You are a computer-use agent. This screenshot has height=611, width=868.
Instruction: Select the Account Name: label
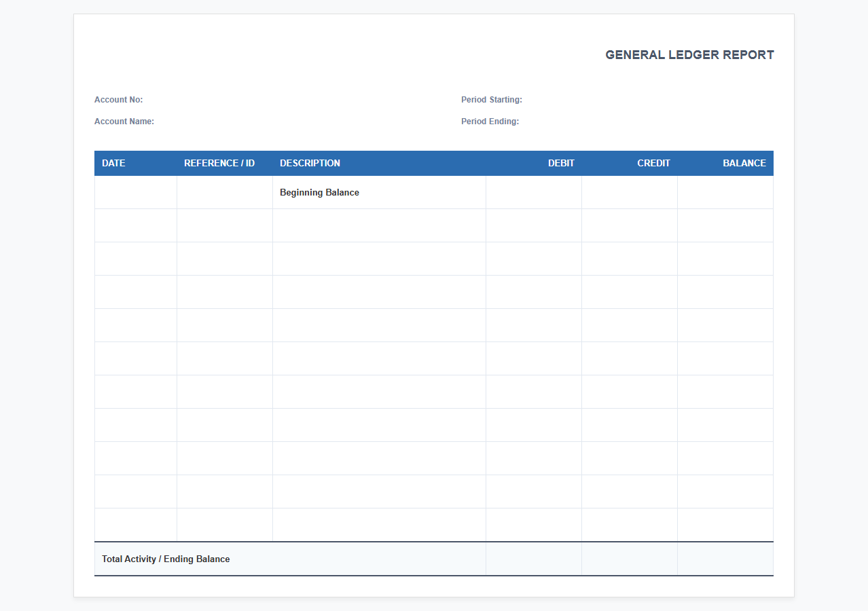tap(124, 122)
